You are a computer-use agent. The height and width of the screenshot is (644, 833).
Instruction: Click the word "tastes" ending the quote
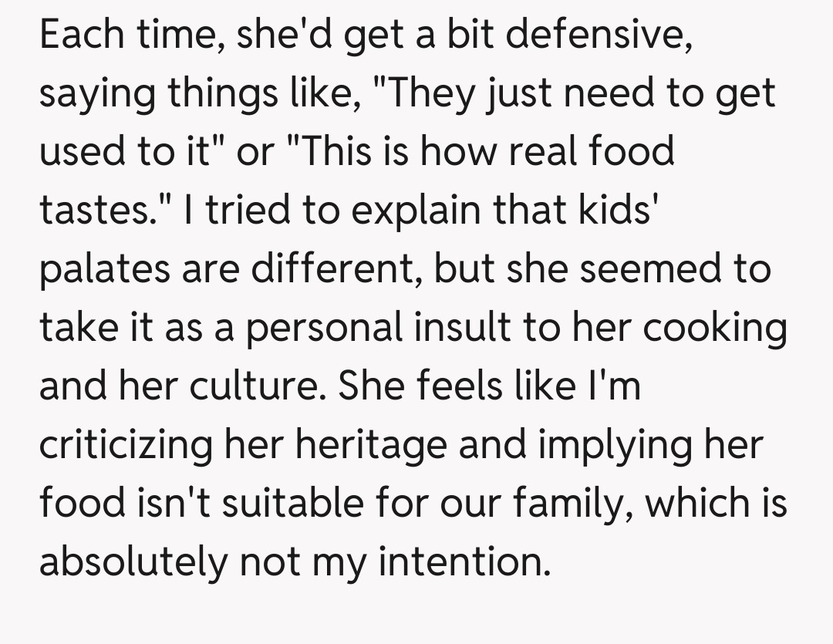click(88, 211)
